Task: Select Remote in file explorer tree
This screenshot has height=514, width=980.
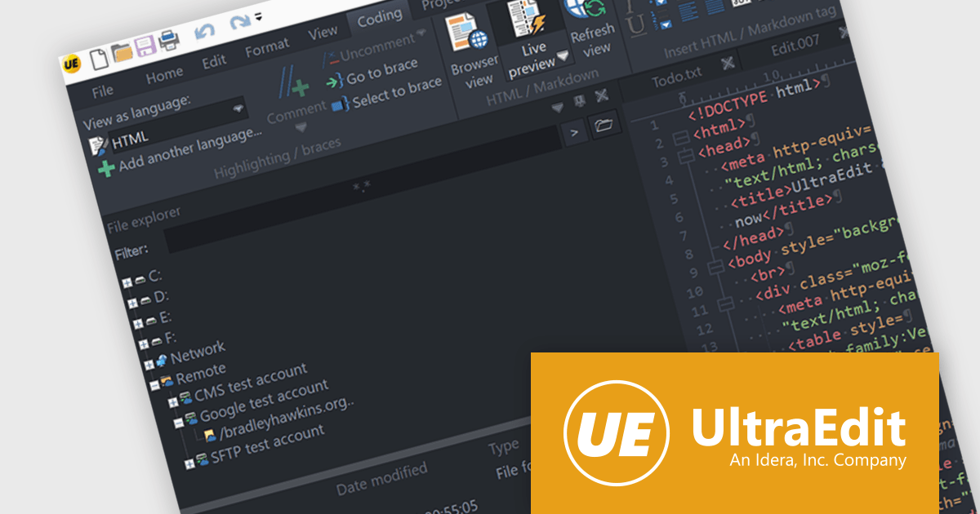Action: [x=200, y=374]
